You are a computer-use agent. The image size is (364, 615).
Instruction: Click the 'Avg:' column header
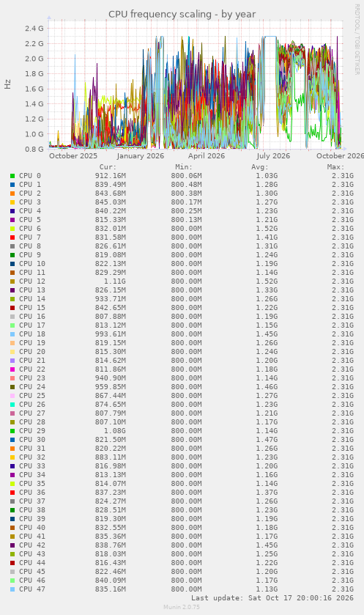tap(260, 167)
